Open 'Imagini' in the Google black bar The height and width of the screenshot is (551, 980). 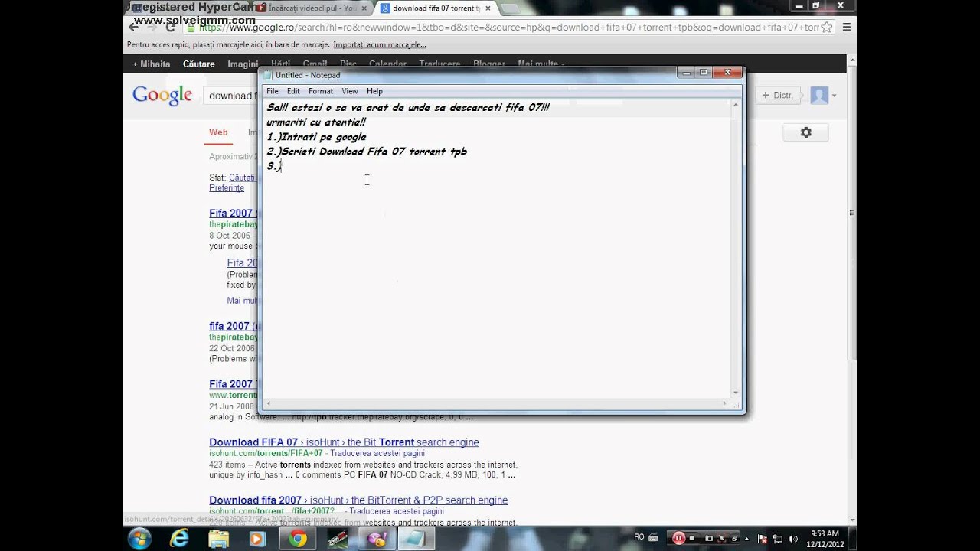pyautogui.click(x=243, y=64)
